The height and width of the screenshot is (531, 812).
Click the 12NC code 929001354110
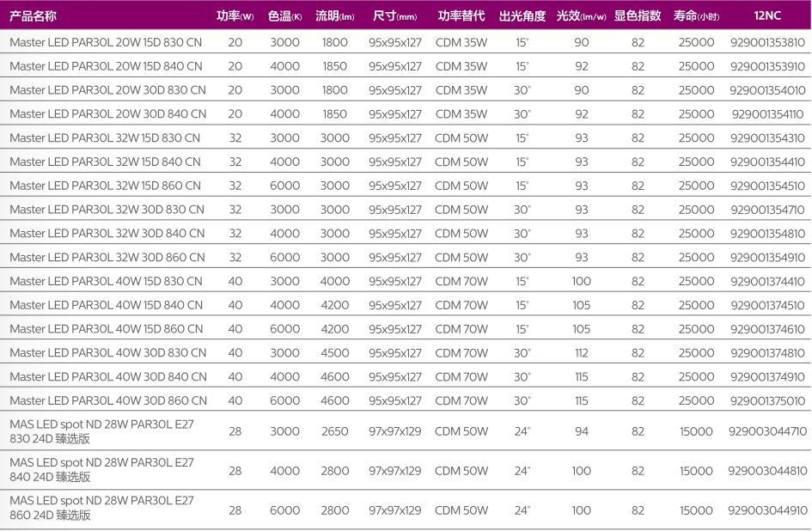click(x=767, y=114)
